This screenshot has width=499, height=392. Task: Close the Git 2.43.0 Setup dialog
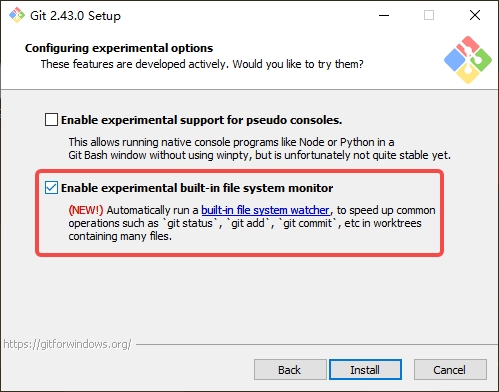pos(475,15)
